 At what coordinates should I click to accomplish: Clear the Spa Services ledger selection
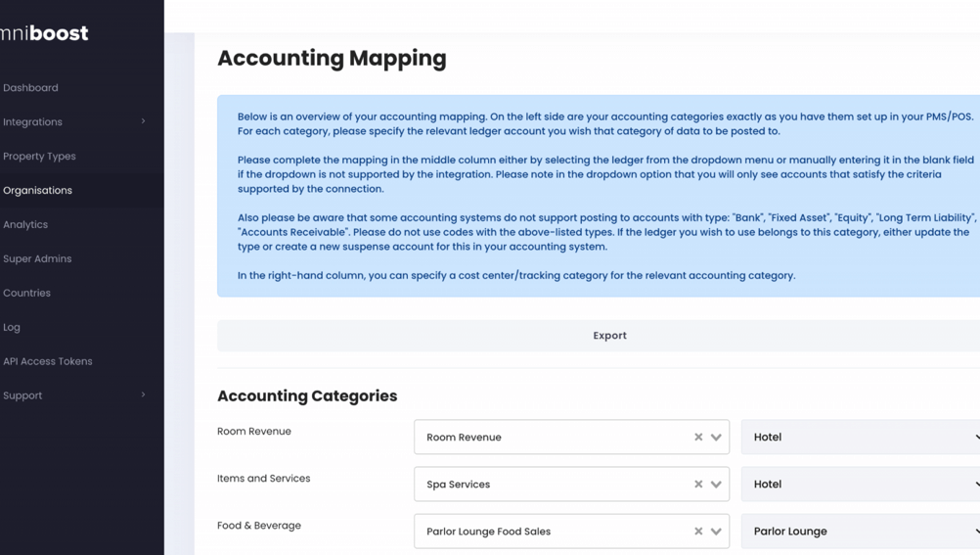pyautogui.click(x=698, y=485)
